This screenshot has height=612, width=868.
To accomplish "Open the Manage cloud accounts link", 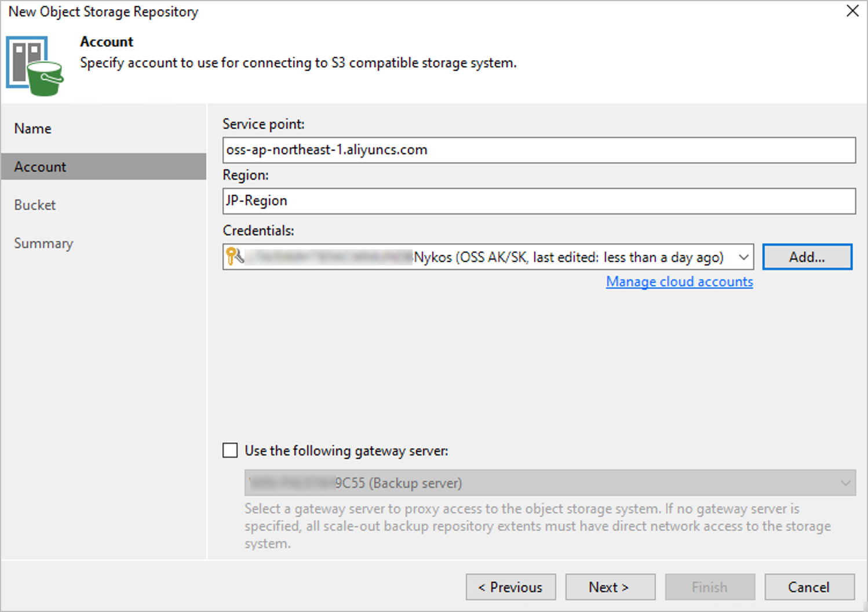I will 680,282.
